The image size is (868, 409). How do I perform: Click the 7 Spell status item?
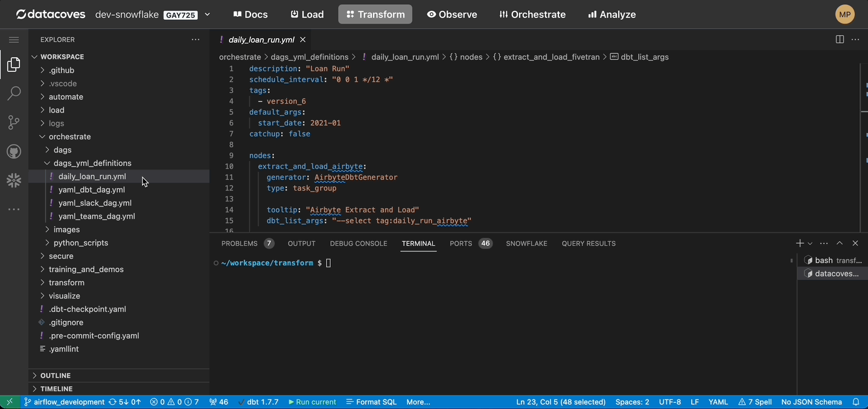click(x=755, y=402)
